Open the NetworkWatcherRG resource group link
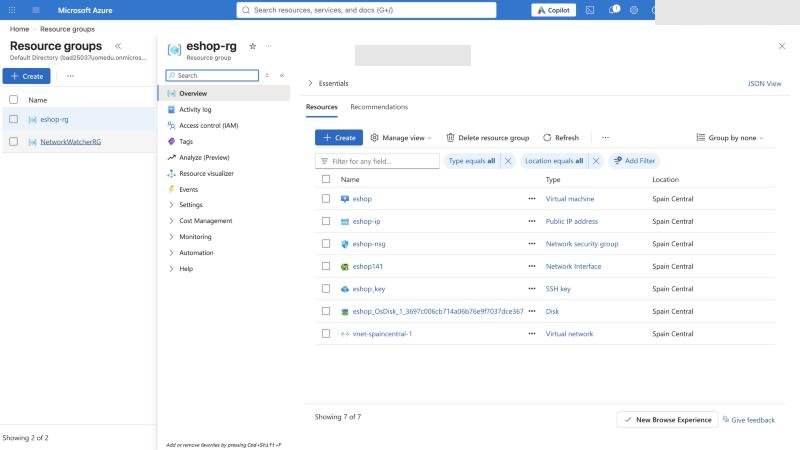800x450 pixels. click(x=70, y=141)
